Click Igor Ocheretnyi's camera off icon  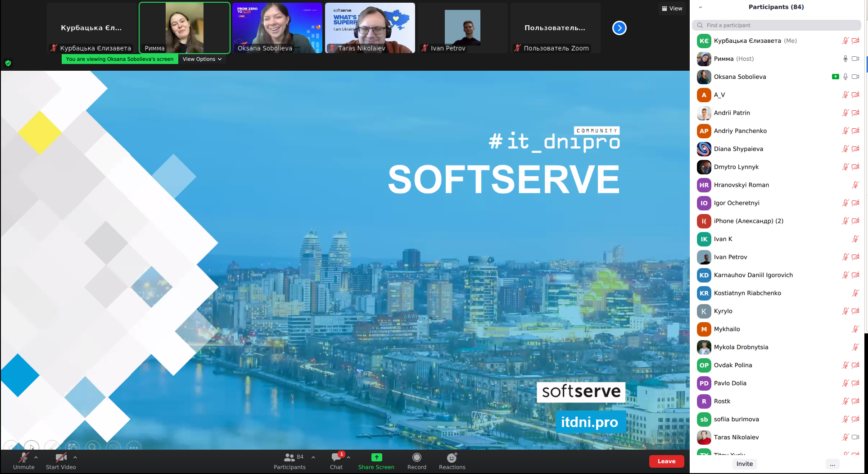point(855,203)
